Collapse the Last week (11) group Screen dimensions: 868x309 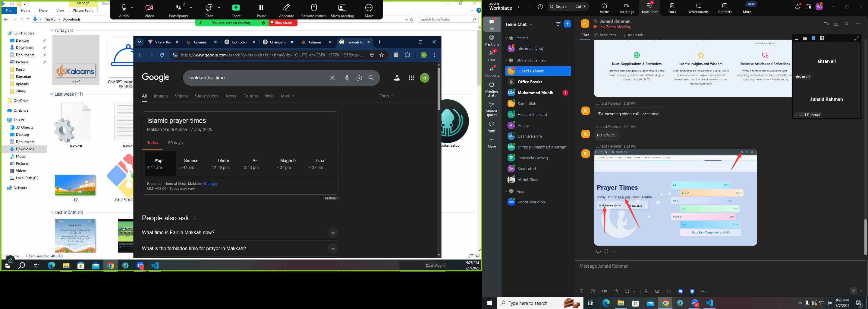(x=52, y=94)
